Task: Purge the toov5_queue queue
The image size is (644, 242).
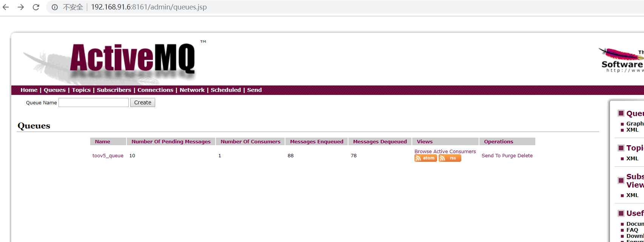Action: (509, 156)
